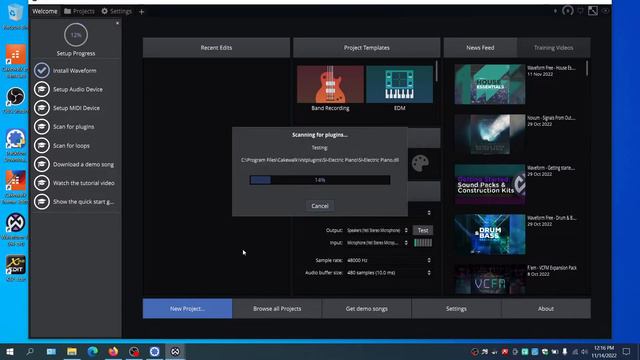Click the Install Waveform checkmark icon
This screenshot has width=640, height=360.
coord(42,71)
